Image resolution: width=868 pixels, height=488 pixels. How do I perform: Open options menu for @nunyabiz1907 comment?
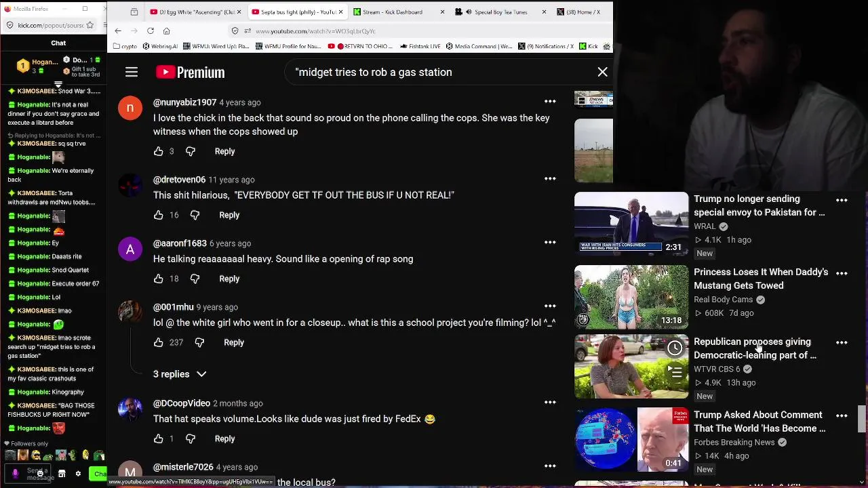(x=550, y=102)
